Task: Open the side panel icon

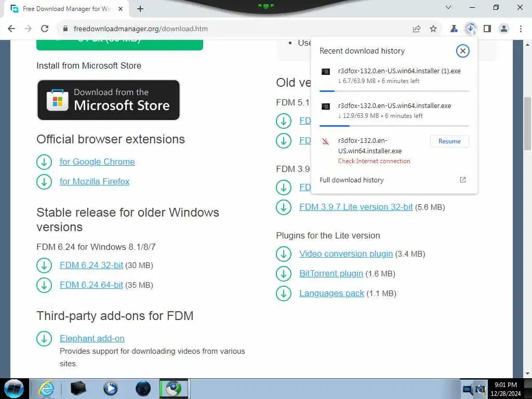Action: click(x=487, y=29)
